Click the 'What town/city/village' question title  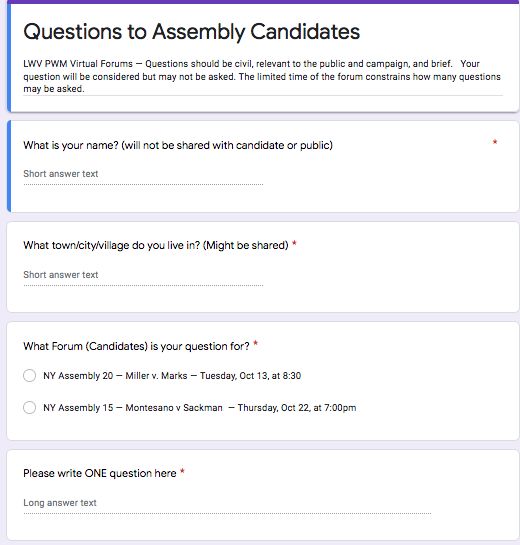pyautogui.click(x=156, y=245)
